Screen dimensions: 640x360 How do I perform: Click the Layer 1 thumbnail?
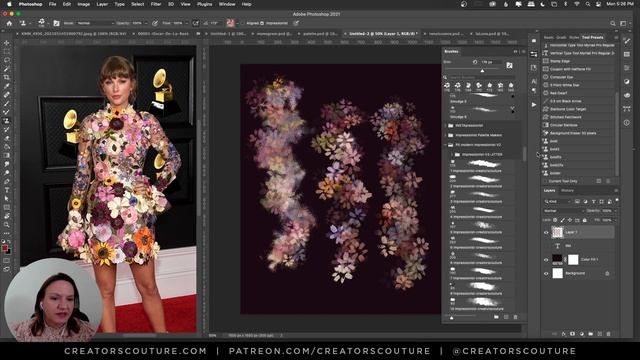pyautogui.click(x=557, y=232)
